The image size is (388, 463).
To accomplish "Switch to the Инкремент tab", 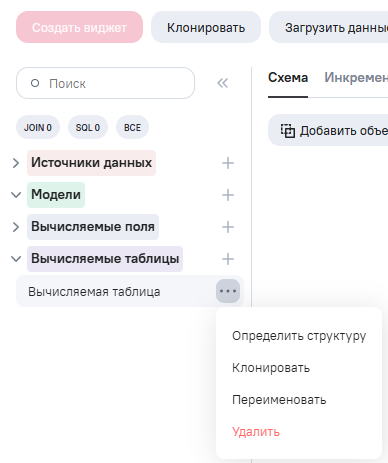I will (356, 78).
